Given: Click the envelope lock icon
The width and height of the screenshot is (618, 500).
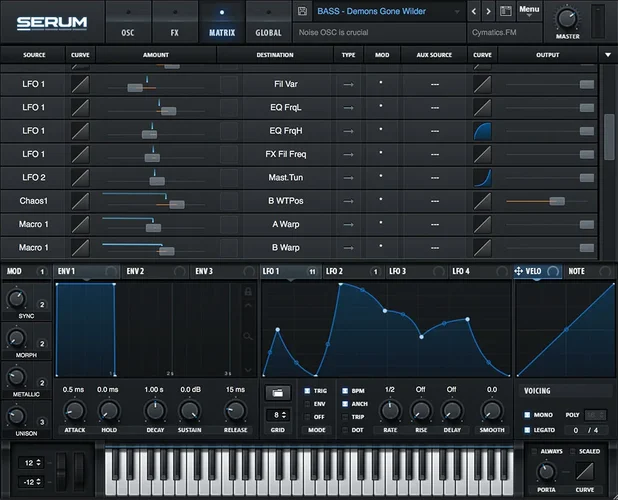Looking at the screenshot, I should [x=248, y=290].
